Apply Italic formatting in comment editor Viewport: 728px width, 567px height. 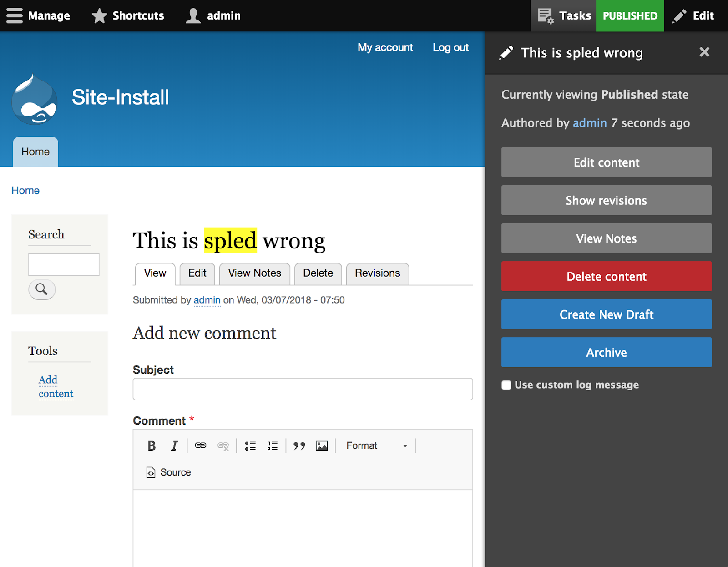point(174,446)
